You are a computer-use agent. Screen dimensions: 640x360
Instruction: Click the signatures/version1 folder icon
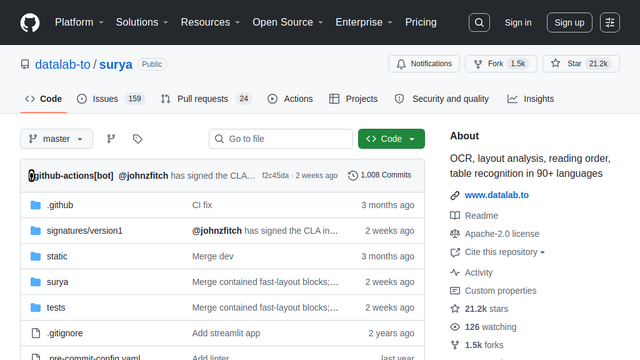[36, 231]
